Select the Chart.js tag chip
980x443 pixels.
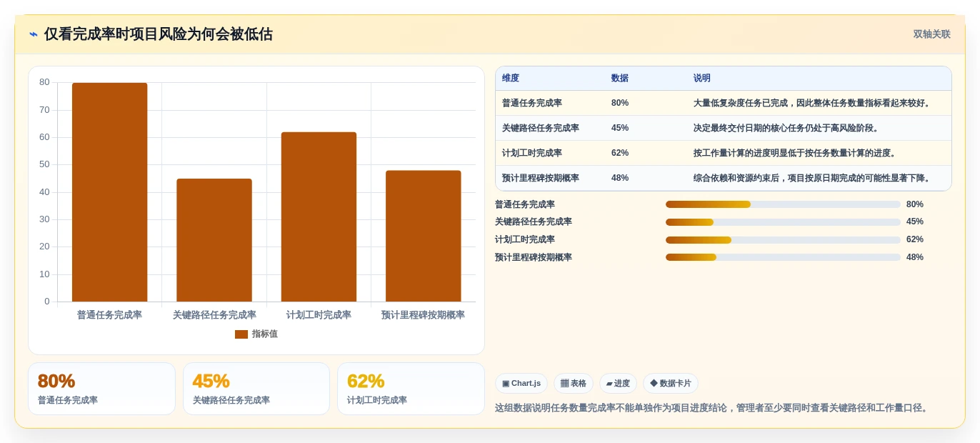[x=521, y=384]
